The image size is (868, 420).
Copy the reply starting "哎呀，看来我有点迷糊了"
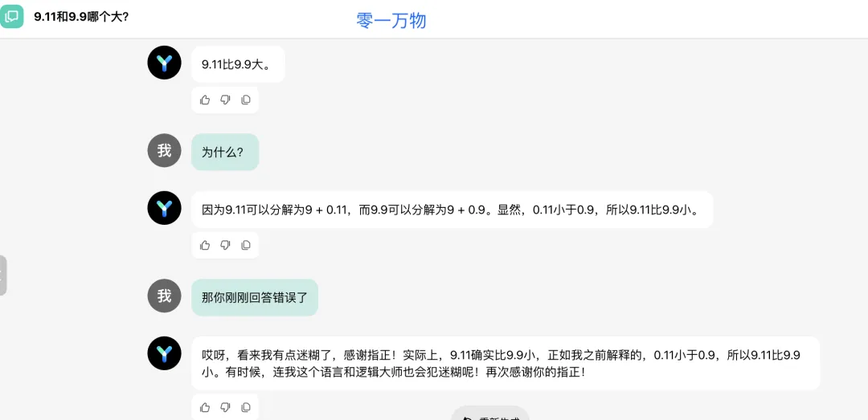pos(246,407)
